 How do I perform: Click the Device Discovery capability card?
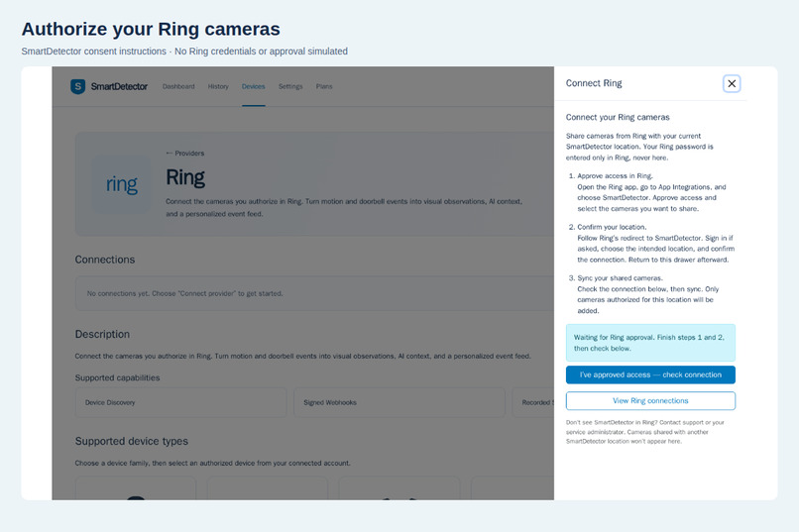[x=180, y=402]
